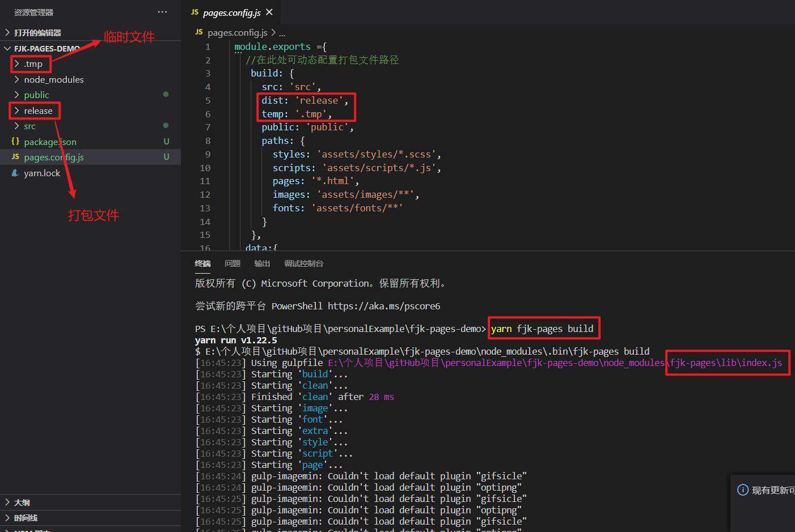Click the 'yarn fjk-pages build' command text
The height and width of the screenshot is (532, 795).
point(542,329)
